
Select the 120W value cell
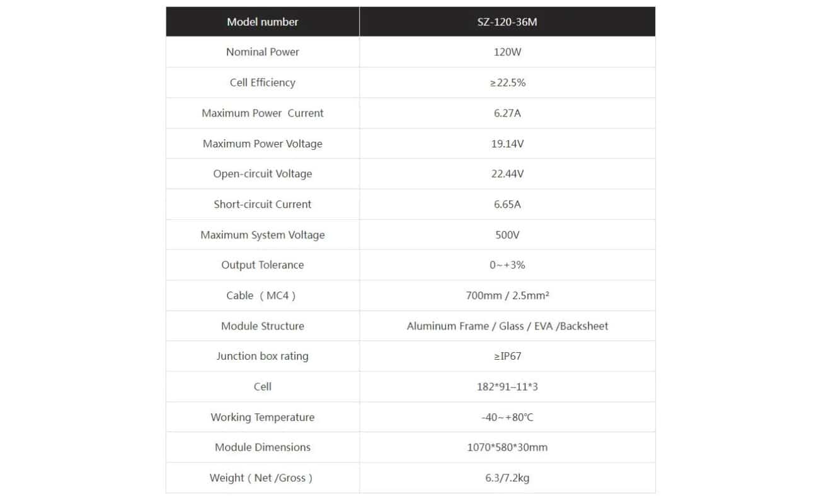tap(507, 52)
